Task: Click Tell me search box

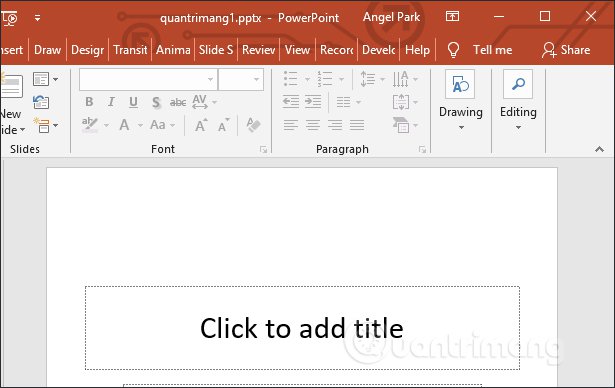Action: coord(492,50)
